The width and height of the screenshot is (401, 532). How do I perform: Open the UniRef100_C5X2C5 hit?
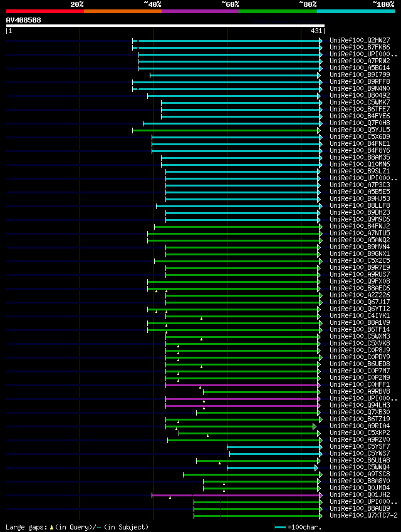(x=360, y=260)
